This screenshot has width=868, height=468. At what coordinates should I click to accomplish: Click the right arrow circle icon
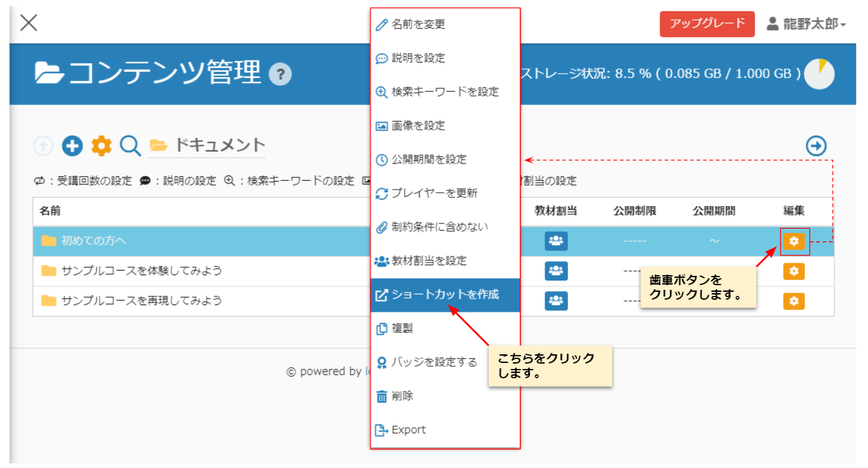pyautogui.click(x=816, y=146)
